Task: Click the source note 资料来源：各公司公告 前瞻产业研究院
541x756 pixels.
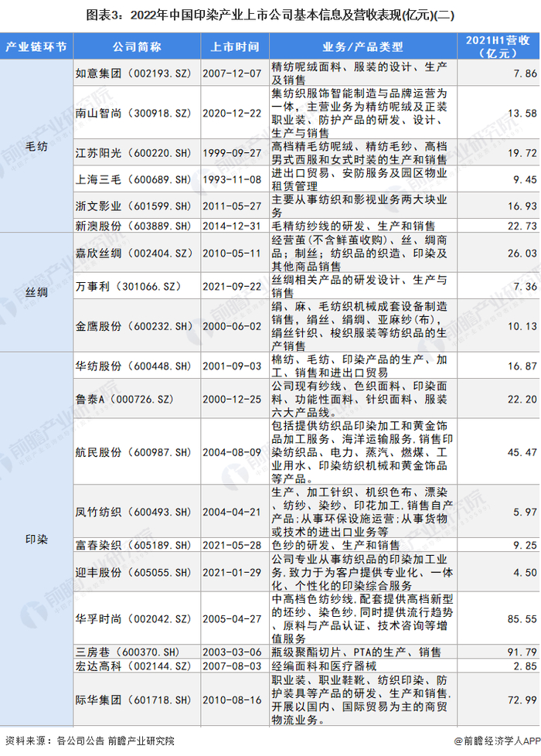Action: pyautogui.click(x=90, y=741)
